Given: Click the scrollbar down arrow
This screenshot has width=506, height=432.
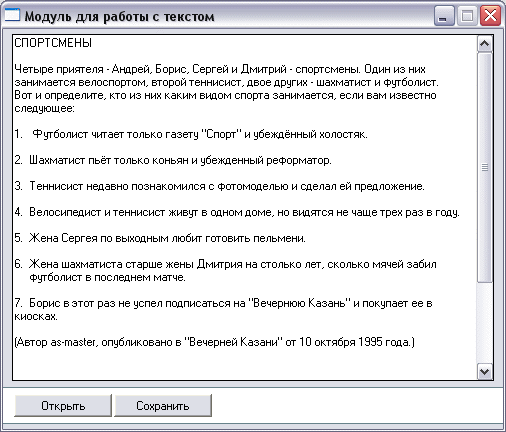Looking at the screenshot, I should (484, 371).
